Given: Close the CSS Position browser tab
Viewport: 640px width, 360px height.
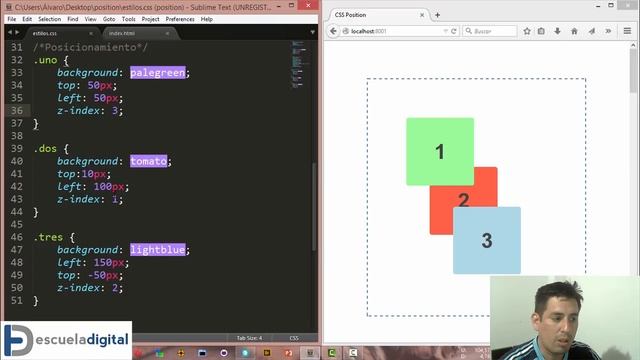Looking at the screenshot, I should pyautogui.click(x=422, y=15).
